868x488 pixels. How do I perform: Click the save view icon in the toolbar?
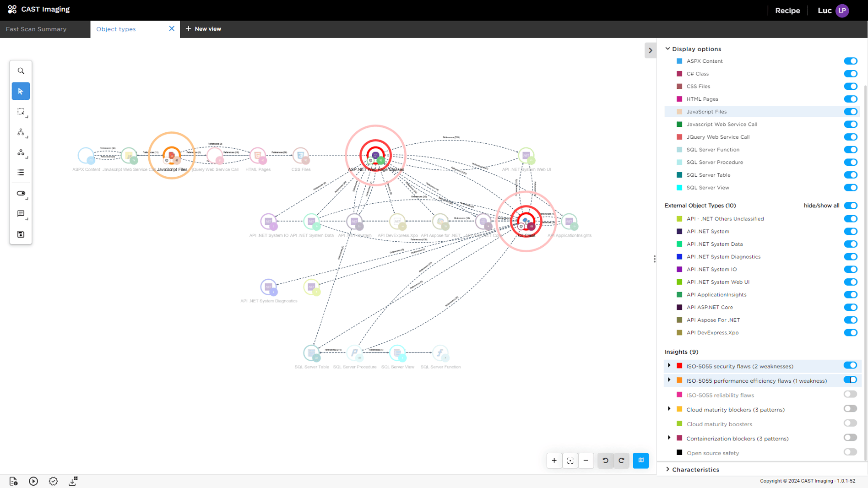pyautogui.click(x=21, y=234)
